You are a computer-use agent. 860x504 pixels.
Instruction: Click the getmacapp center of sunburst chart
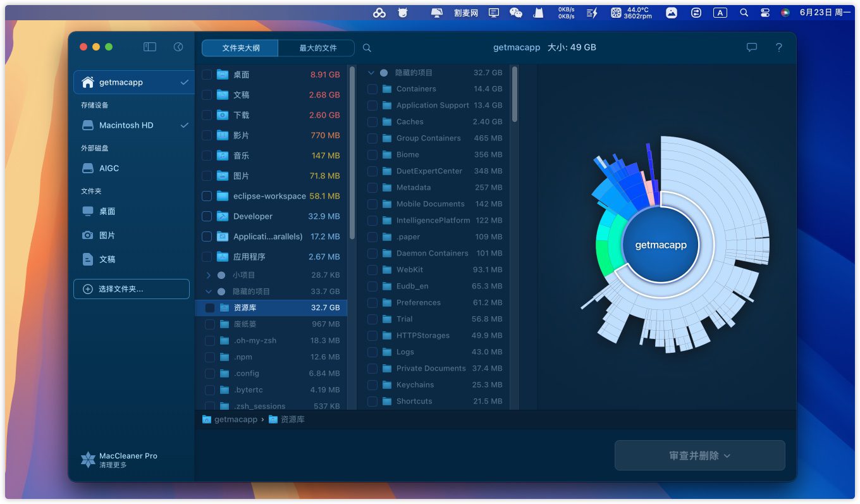point(660,245)
